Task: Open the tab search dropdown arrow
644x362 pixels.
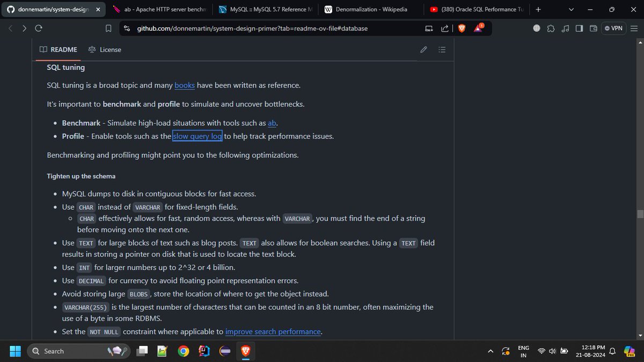Action: [571, 9]
